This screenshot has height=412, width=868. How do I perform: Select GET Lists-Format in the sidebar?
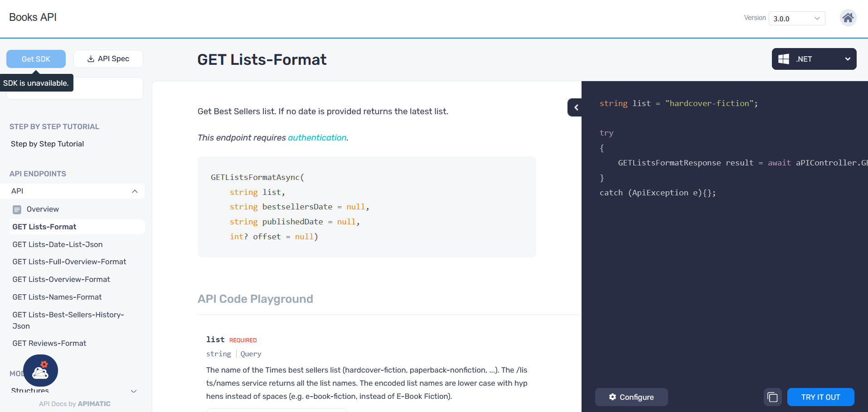(x=44, y=227)
